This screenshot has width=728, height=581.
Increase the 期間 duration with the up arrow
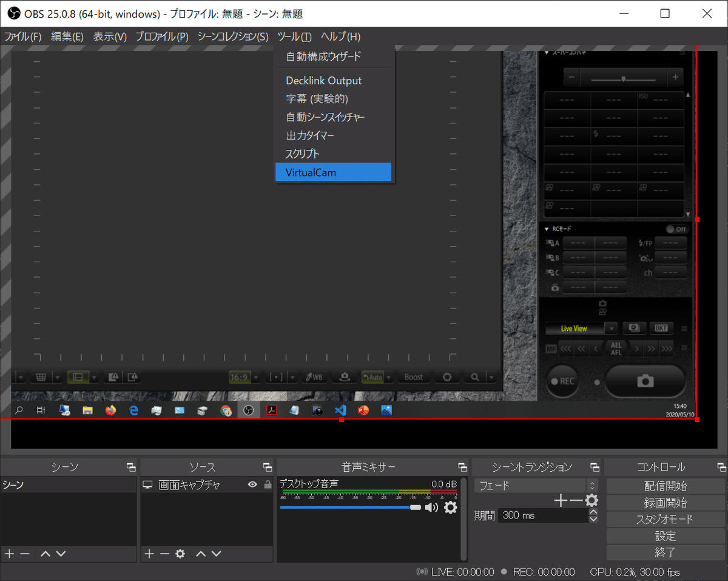tap(593, 512)
